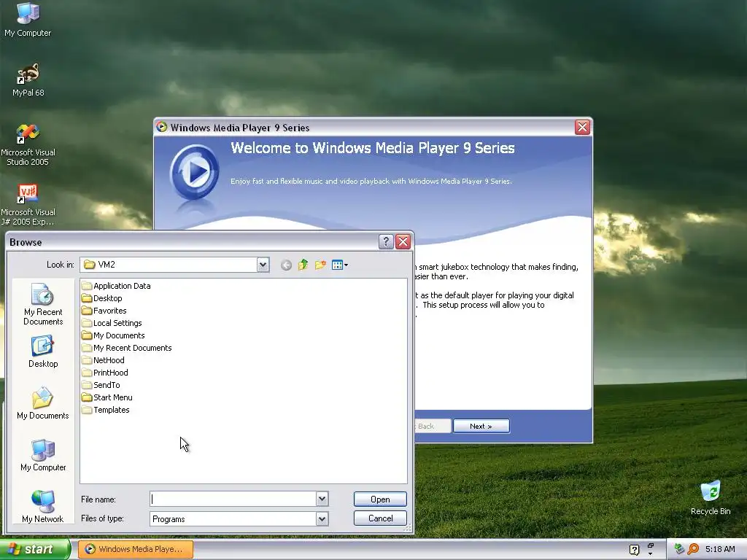747x560 pixels.
Task: Select the Favorites folder
Action: click(x=104, y=311)
